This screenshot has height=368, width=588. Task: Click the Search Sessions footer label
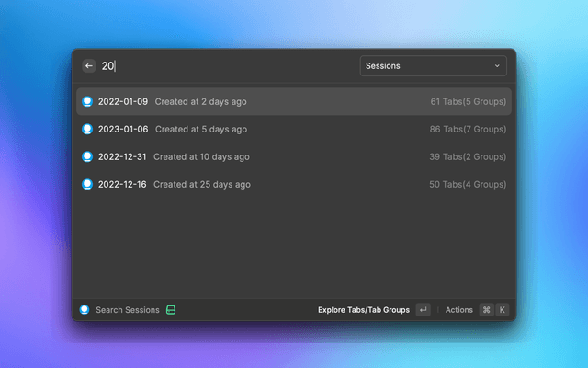click(x=128, y=310)
